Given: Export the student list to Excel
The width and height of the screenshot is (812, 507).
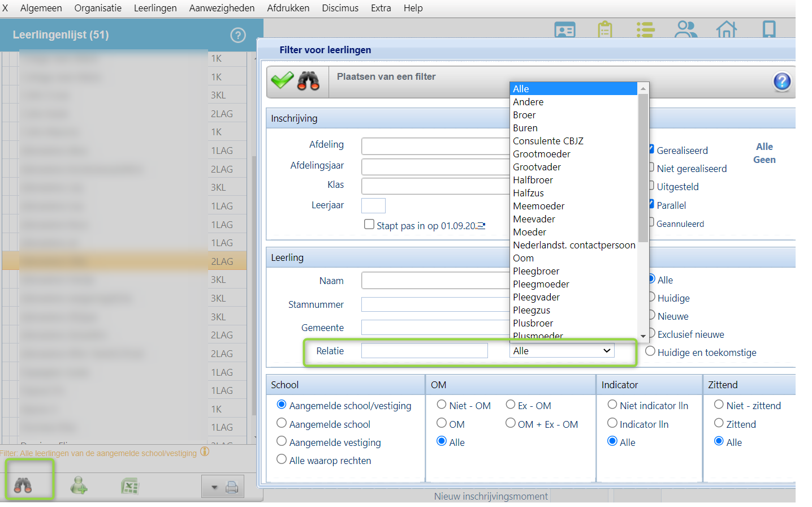Looking at the screenshot, I should point(130,486).
